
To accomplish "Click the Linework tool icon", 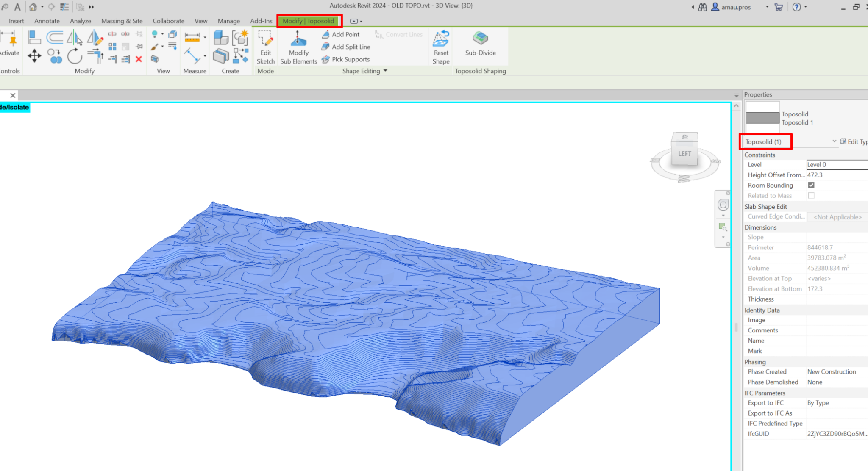I will click(x=172, y=46).
